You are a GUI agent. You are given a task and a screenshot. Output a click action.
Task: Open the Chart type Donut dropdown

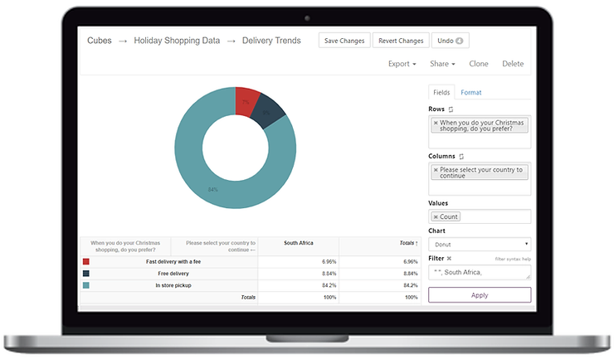(x=479, y=245)
